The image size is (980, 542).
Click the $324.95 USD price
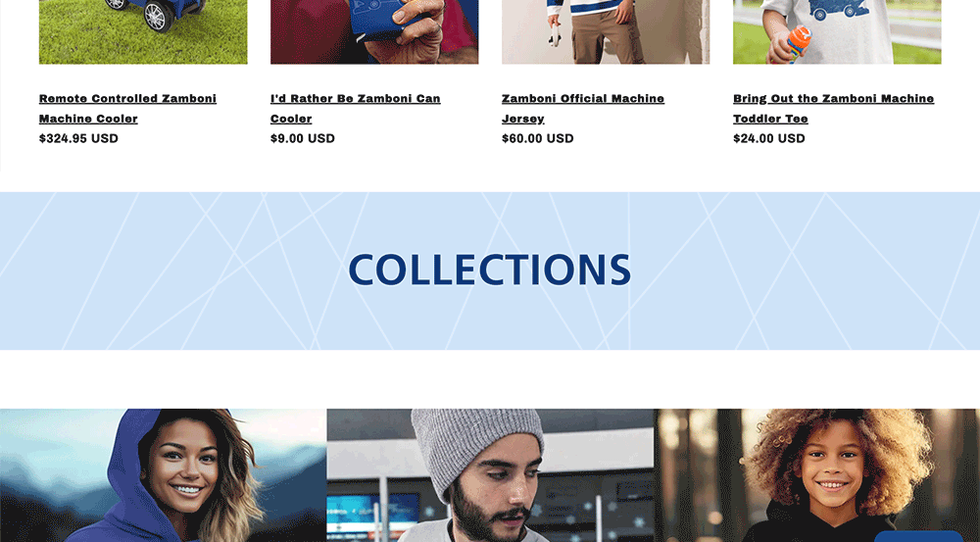(78, 138)
